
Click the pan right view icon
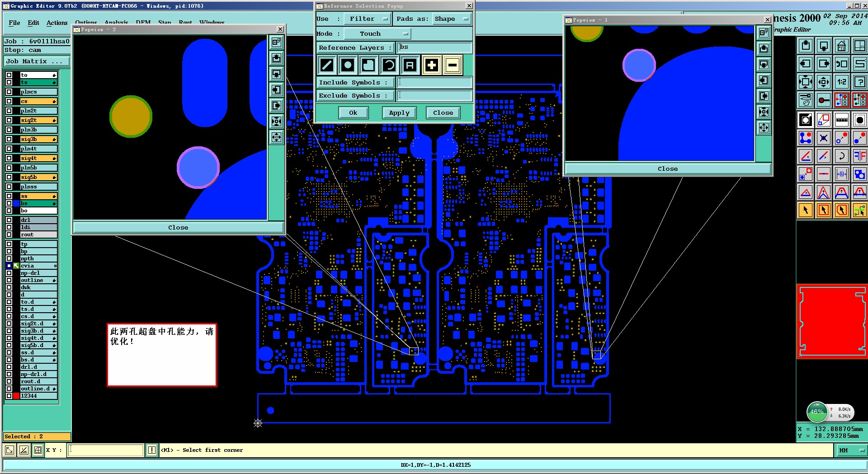[x=824, y=64]
